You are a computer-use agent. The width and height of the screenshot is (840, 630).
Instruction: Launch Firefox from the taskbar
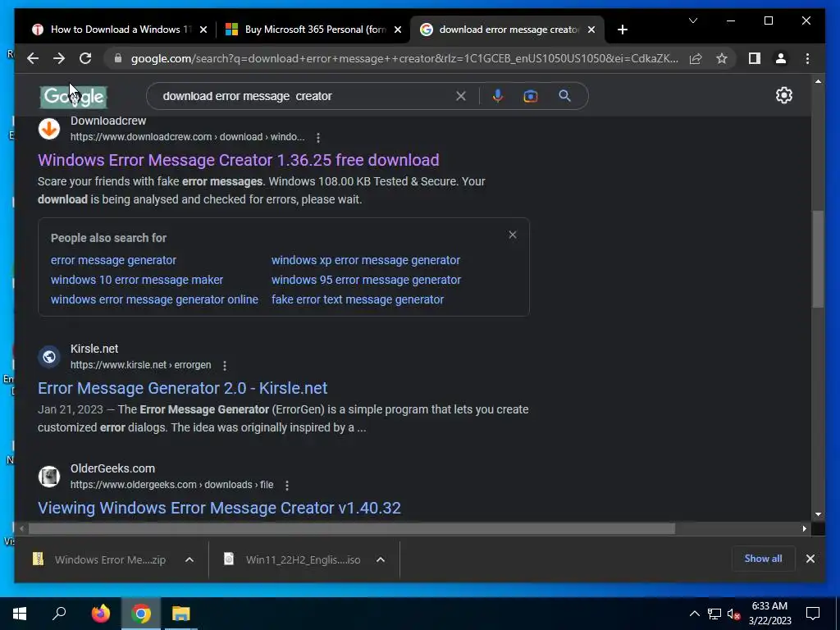(x=100, y=614)
